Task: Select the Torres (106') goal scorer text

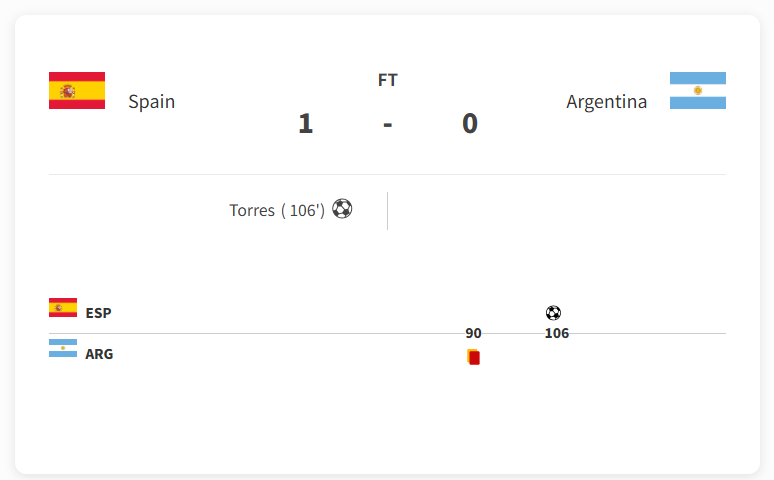Action: (277, 210)
